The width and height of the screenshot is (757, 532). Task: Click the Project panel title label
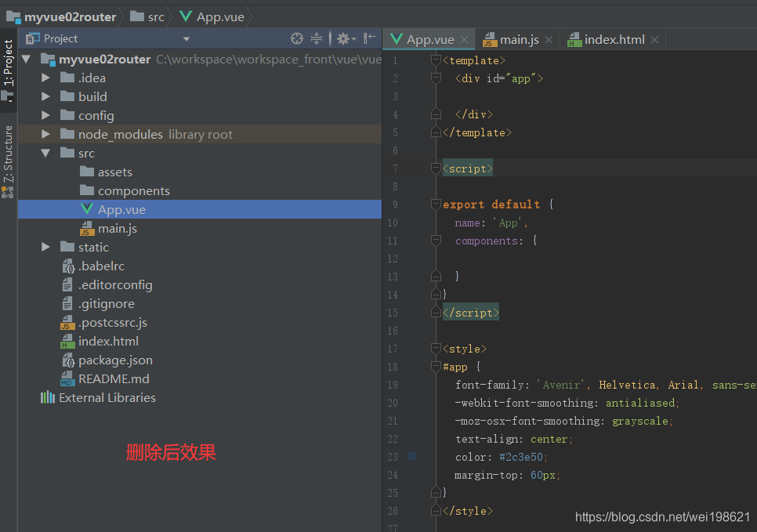pyautogui.click(x=60, y=38)
